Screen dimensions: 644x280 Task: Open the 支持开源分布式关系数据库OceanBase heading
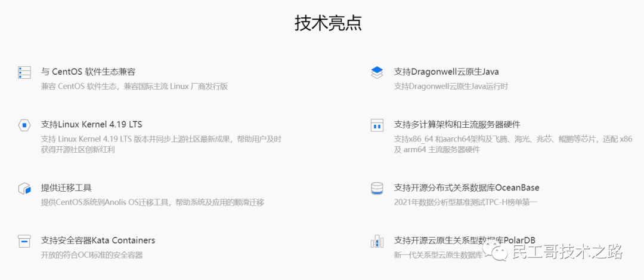(466, 188)
